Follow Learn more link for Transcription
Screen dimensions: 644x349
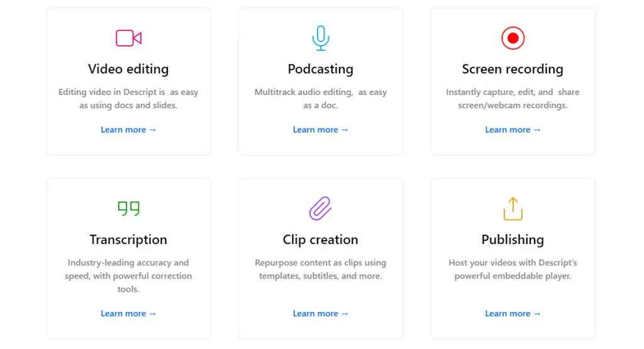pos(128,314)
